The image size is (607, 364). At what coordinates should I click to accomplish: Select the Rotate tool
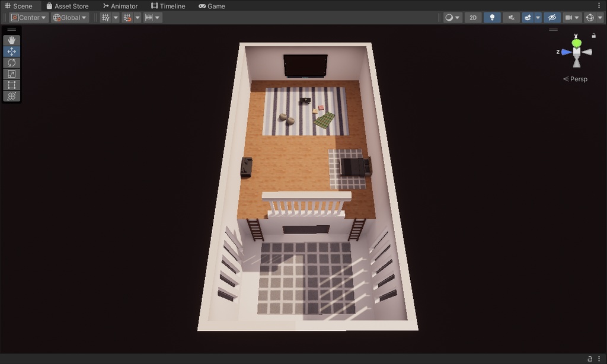tap(11, 62)
